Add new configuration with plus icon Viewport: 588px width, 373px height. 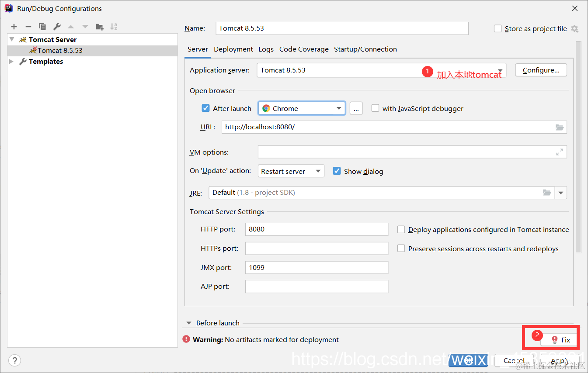pos(14,27)
